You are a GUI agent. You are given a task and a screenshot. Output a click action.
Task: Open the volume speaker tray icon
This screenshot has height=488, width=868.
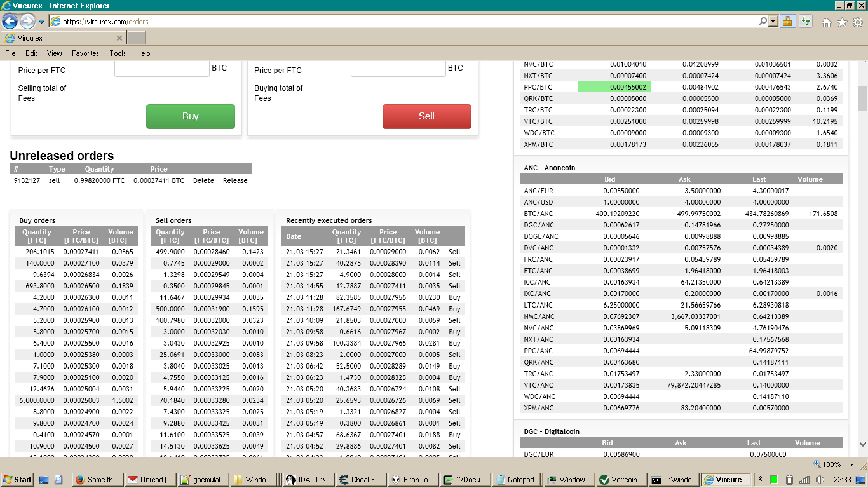click(819, 480)
